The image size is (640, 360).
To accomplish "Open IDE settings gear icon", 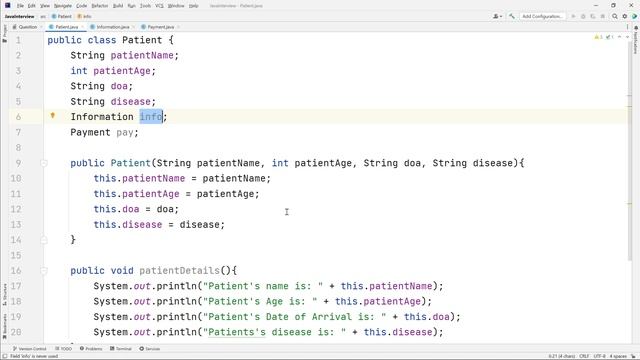I will tap(624, 16).
